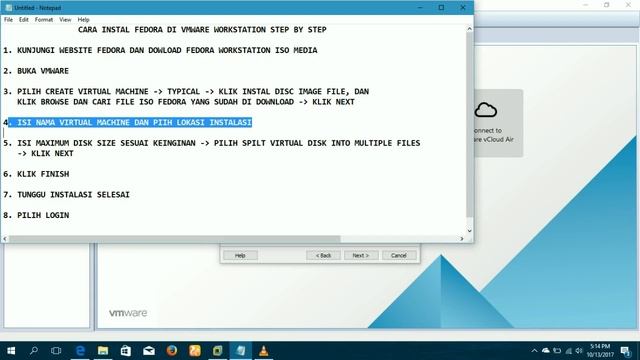The image size is (640, 360).
Task: Click Next button in VMware wizard
Action: (361, 256)
